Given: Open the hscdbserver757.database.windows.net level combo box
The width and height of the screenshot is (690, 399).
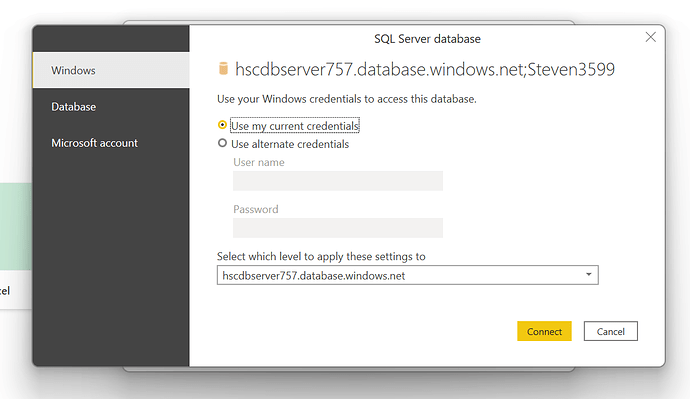Looking at the screenshot, I should pyautogui.click(x=407, y=275).
